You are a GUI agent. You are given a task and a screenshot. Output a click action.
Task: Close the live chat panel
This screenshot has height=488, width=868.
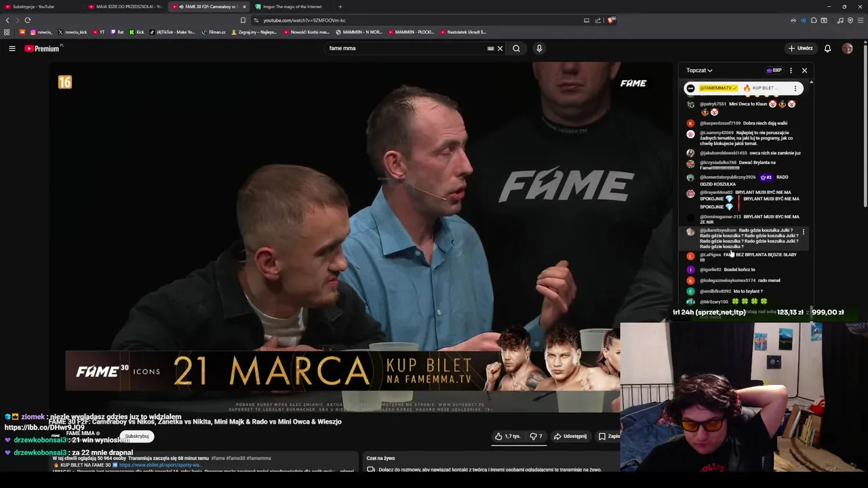pyautogui.click(x=804, y=70)
